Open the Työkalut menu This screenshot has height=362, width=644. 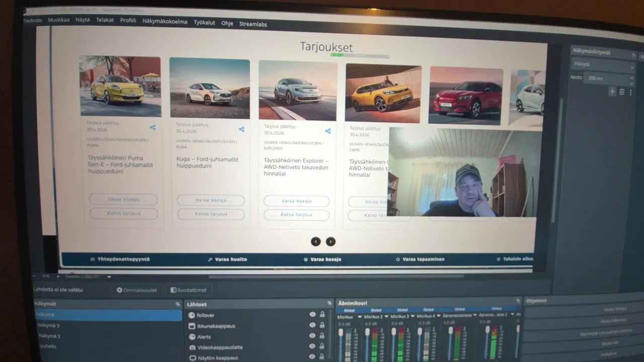[x=204, y=23]
